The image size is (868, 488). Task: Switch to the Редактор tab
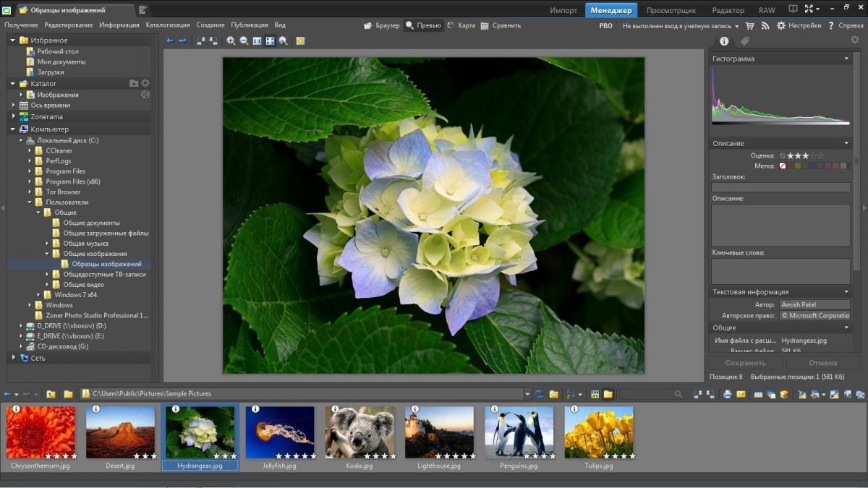[x=728, y=10]
